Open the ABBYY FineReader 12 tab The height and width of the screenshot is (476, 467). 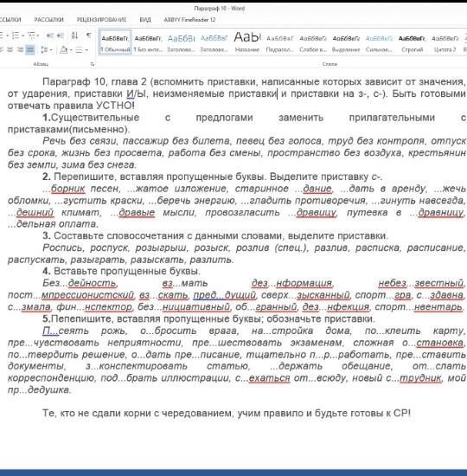[x=189, y=20]
